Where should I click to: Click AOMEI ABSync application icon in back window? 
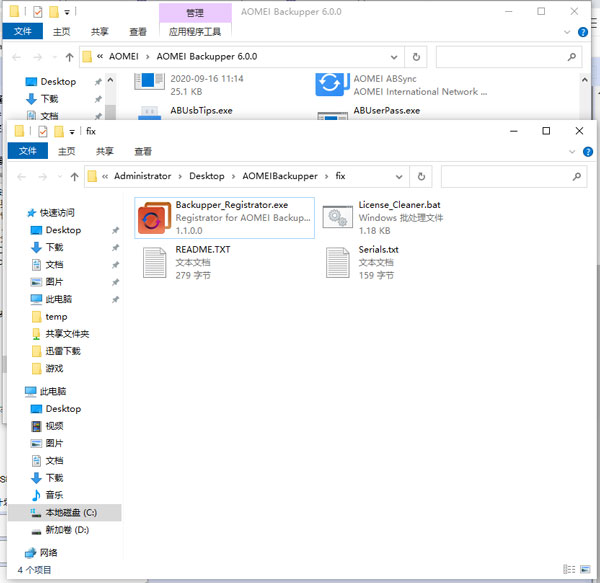click(332, 84)
